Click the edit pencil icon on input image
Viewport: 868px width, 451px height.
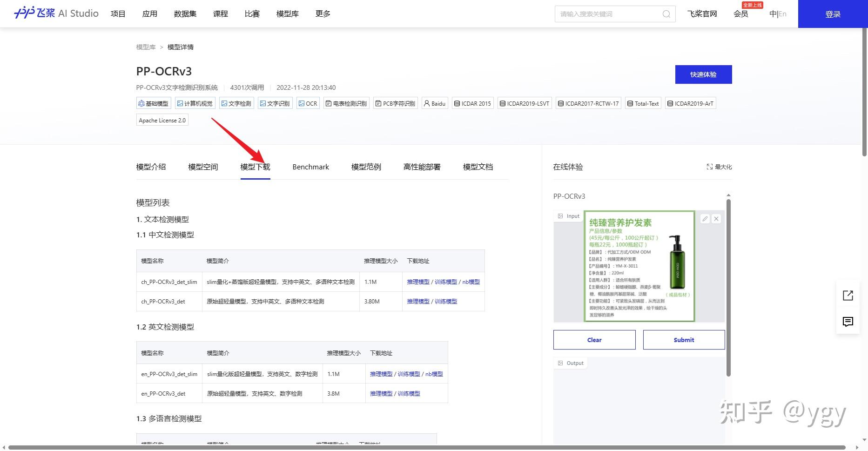[x=705, y=219]
